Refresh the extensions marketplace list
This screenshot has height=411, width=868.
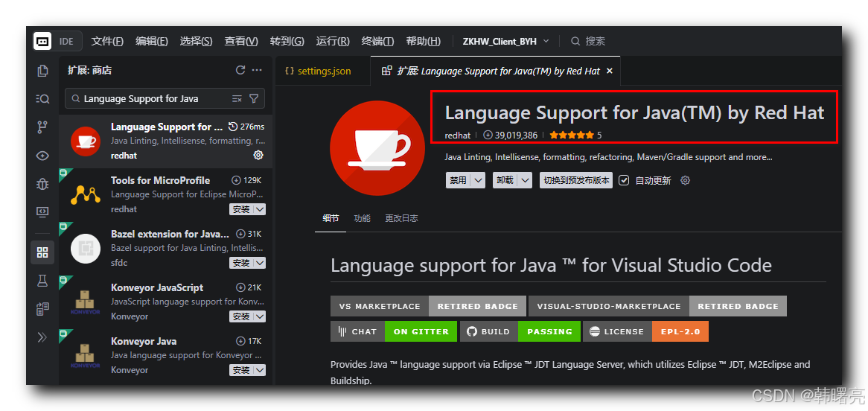point(240,70)
